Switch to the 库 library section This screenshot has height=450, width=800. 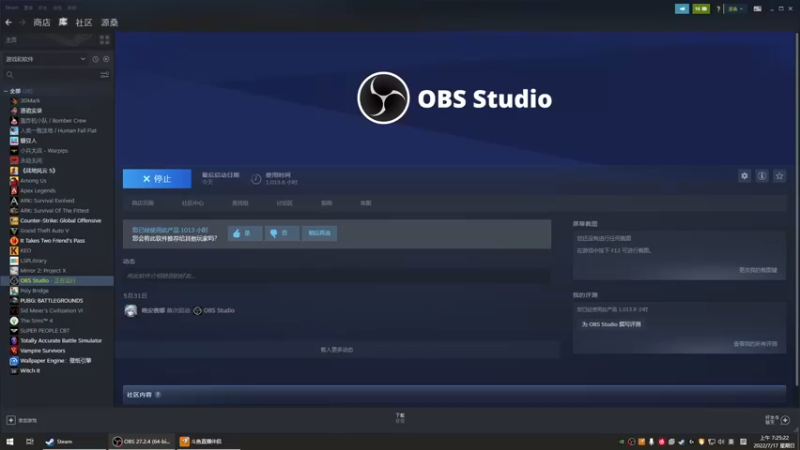[63, 22]
